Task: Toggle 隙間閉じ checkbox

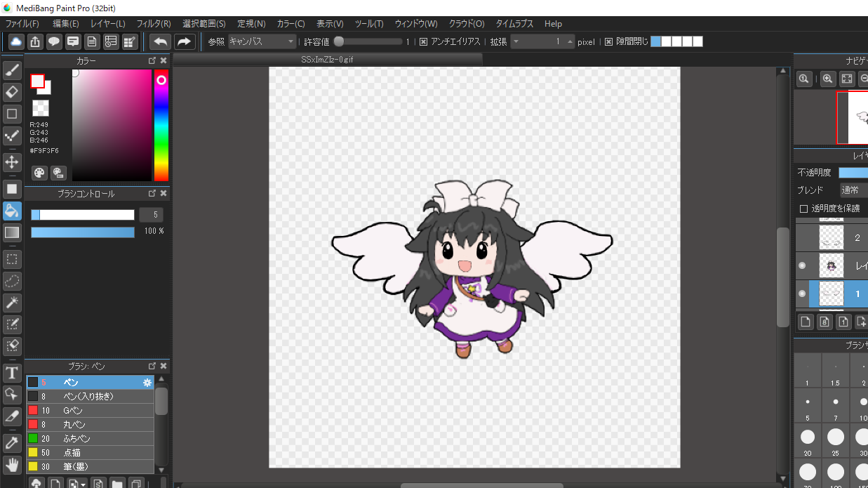Action: click(608, 42)
